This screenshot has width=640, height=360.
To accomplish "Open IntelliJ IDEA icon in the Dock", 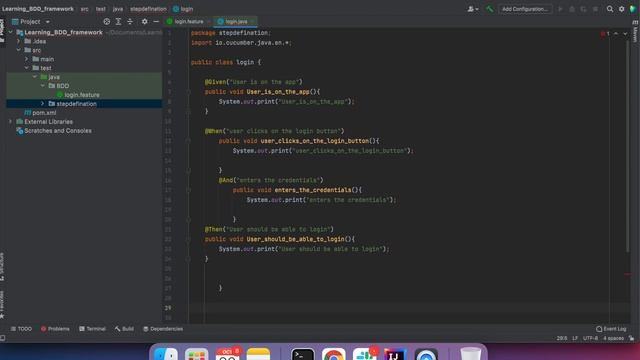I will click(x=395, y=354).
